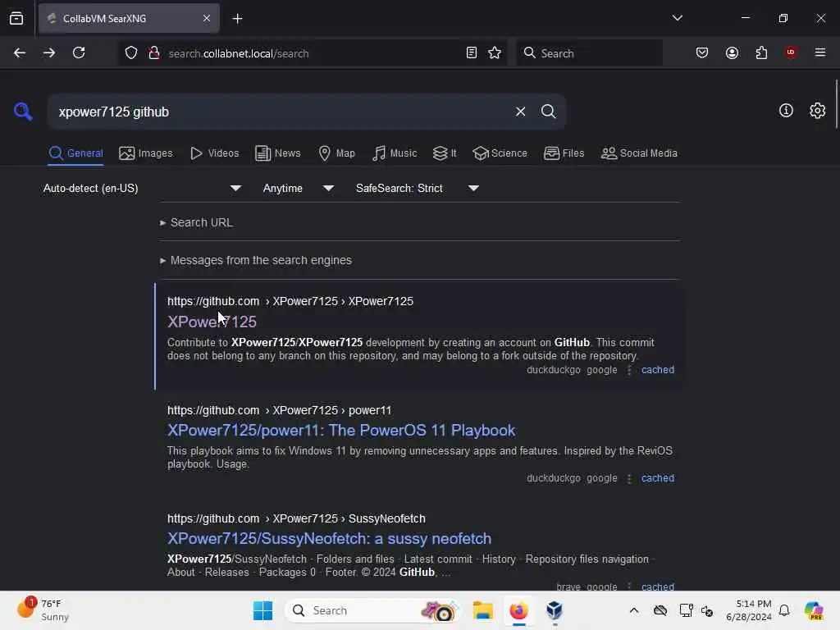Open File Explorer from taskbar
Viewport: 840px width, 630px height.
(x=482, y=610)
